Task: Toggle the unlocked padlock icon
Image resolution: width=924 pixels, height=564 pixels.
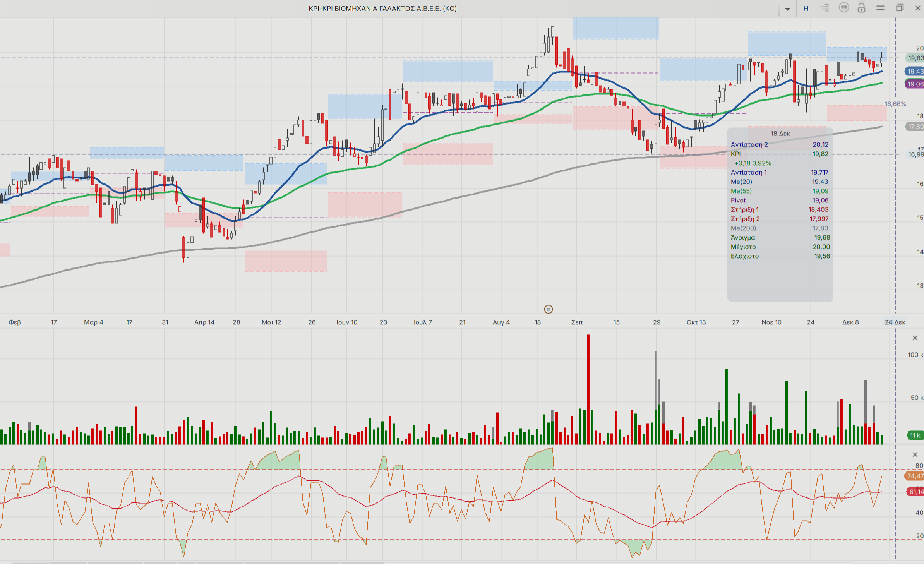Action: [x=861, y=8]
